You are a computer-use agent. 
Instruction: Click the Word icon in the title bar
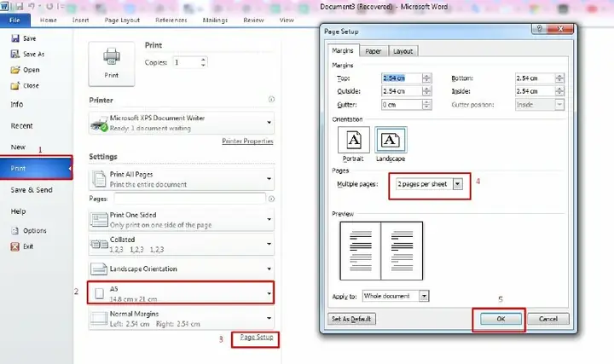coord(4,7)
